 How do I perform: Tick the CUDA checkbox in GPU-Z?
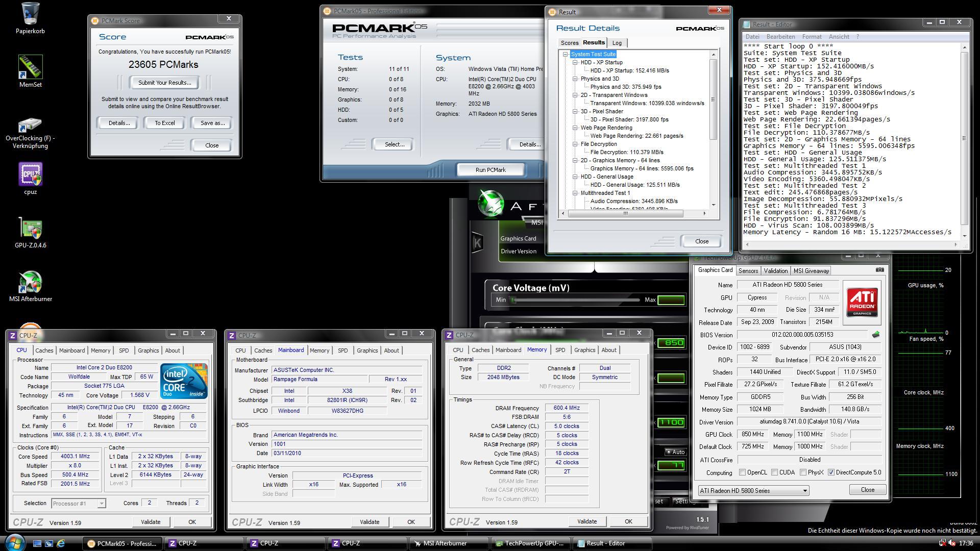coord(774,472)
